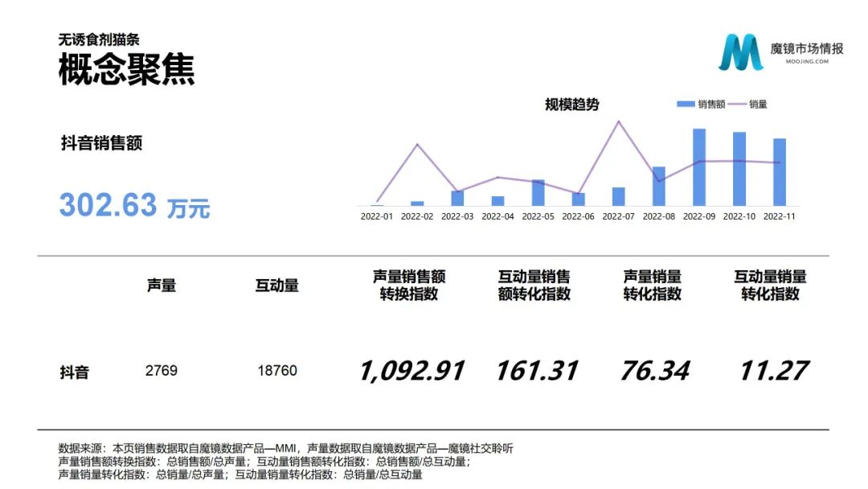Select the 声量销售额转换指数 footnote definition line
The height and width of the screenshot is (489, 868).
[x=264, y=462]
